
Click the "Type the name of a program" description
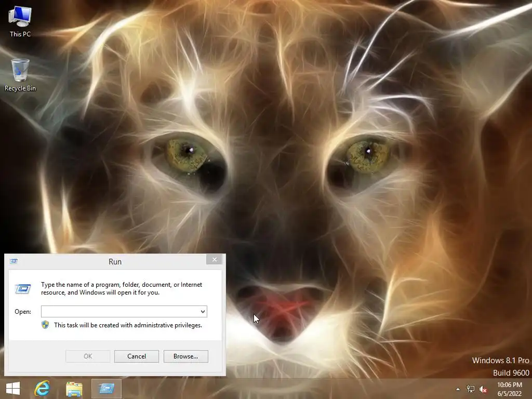(x=122, y=288)
